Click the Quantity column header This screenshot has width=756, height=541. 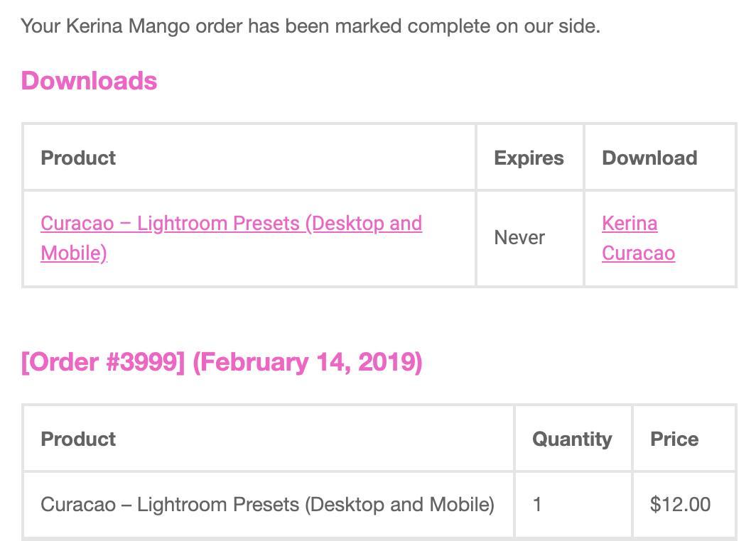(572, 439)
